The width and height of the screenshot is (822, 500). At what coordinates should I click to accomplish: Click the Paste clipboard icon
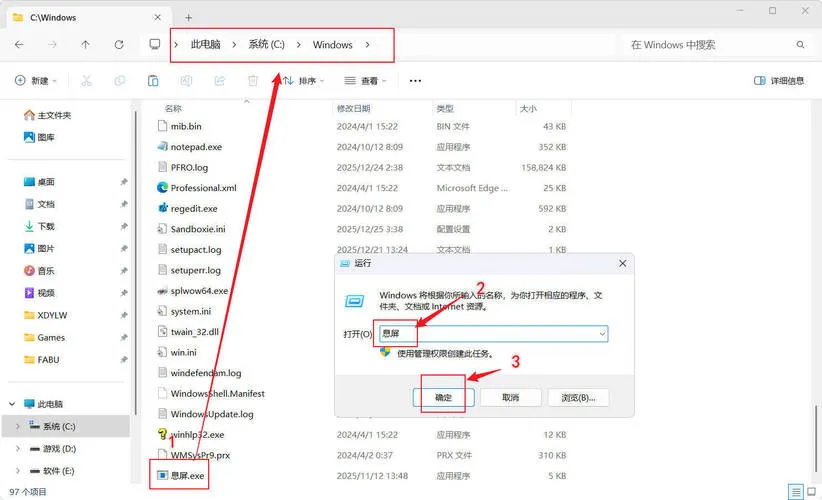[x=153, y=81]
